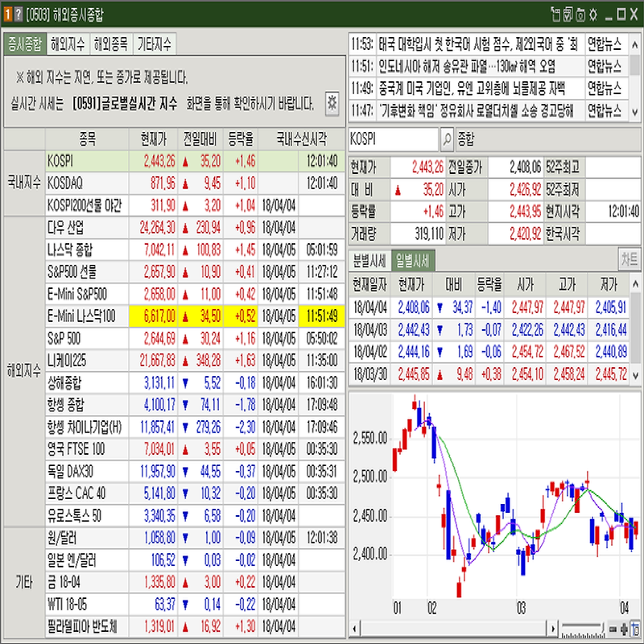
Task: Open help via the question mark icon
Action: (18, 14)
